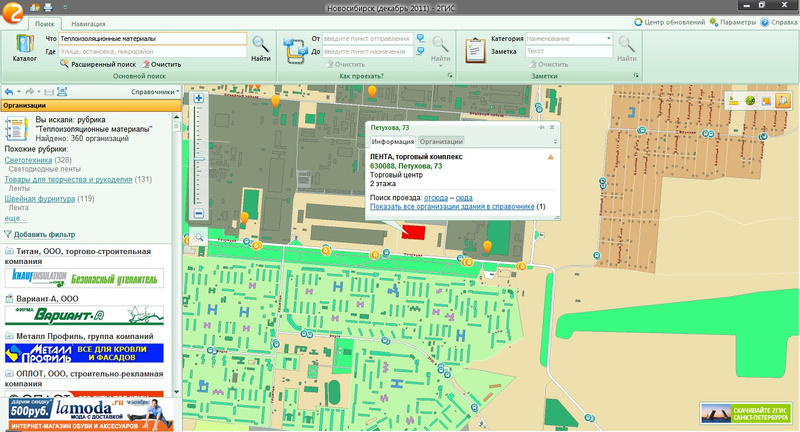Open the Справочники dropdown
The height and width of the screenshot is (432, 800).
tap(155, 92)
